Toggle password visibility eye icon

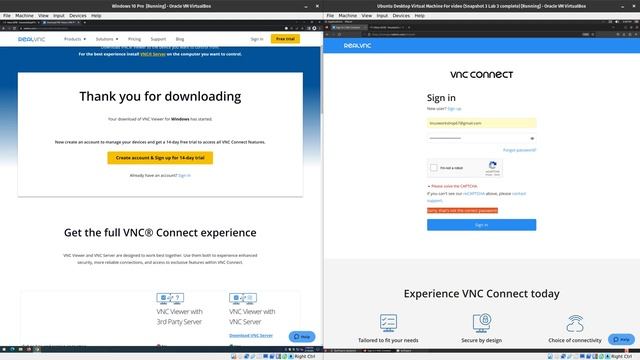pyautogui.click(x=532, y=138)
